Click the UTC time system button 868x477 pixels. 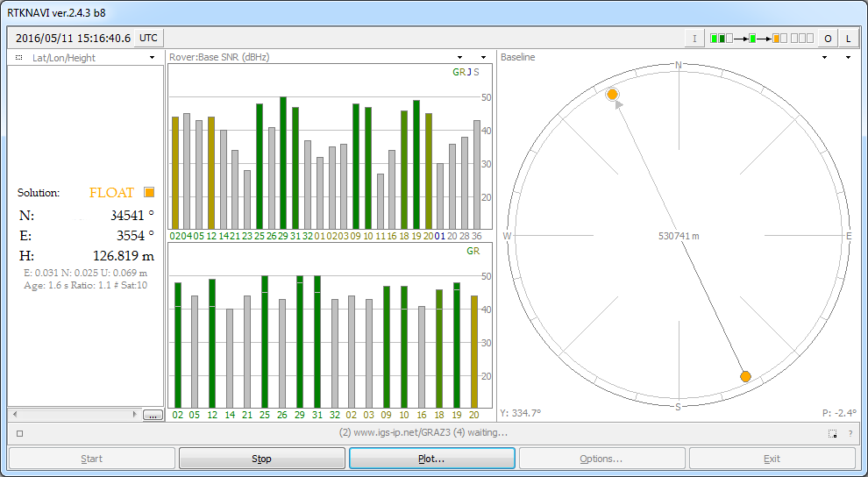149,38
